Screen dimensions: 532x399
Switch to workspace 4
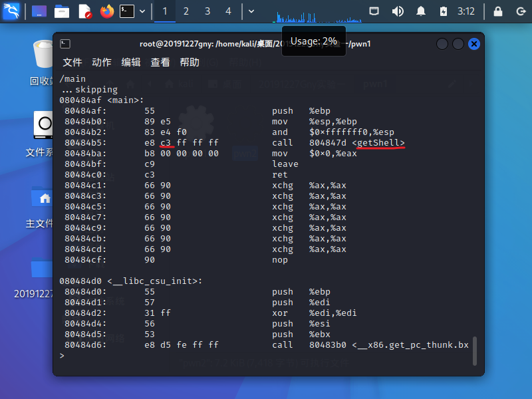coord(228,11)
